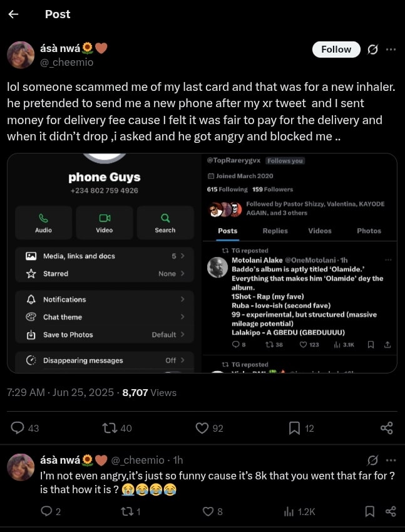This screenshot has width=405, height=532.
Task: Bookmark the main post
Action: tap(294, 428)
